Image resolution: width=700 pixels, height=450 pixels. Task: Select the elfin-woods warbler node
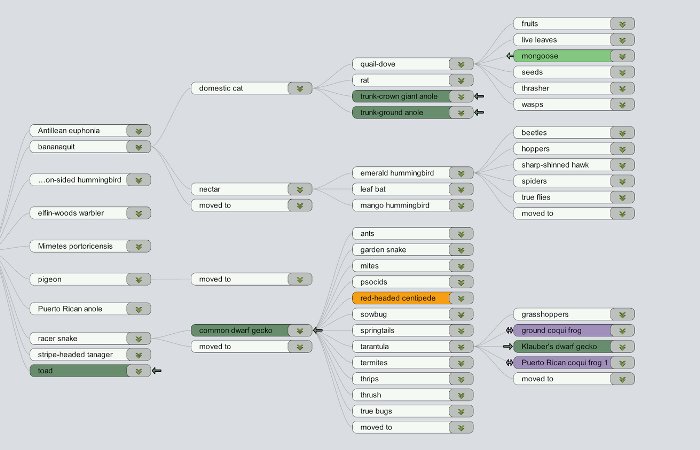(90, 213)
